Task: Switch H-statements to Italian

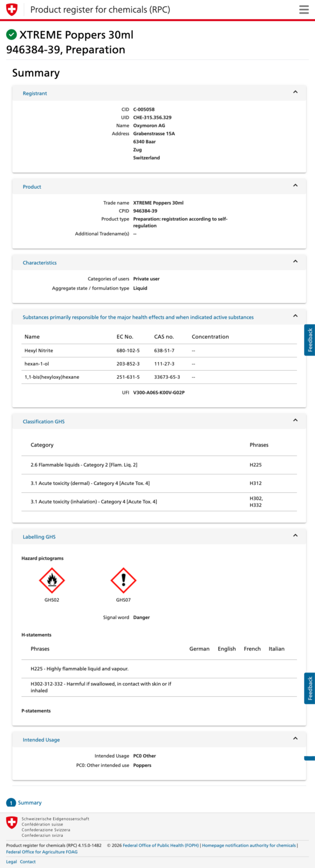Action: (x=277, y=649)
